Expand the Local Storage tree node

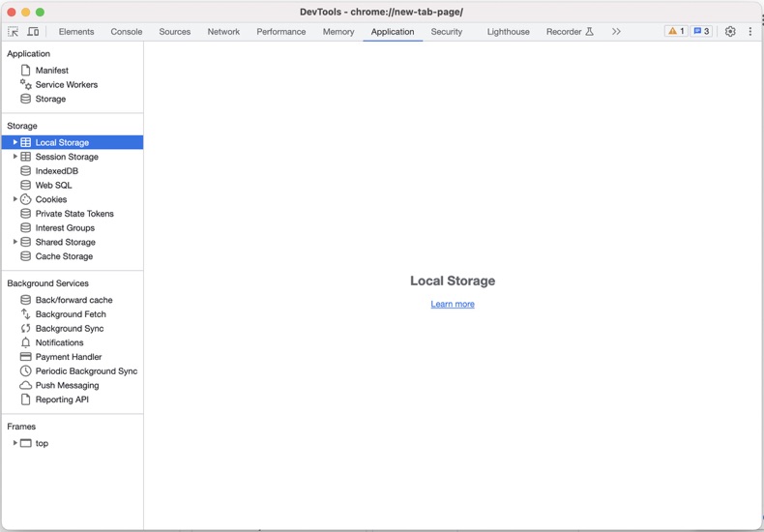click(x=15, y=142)
